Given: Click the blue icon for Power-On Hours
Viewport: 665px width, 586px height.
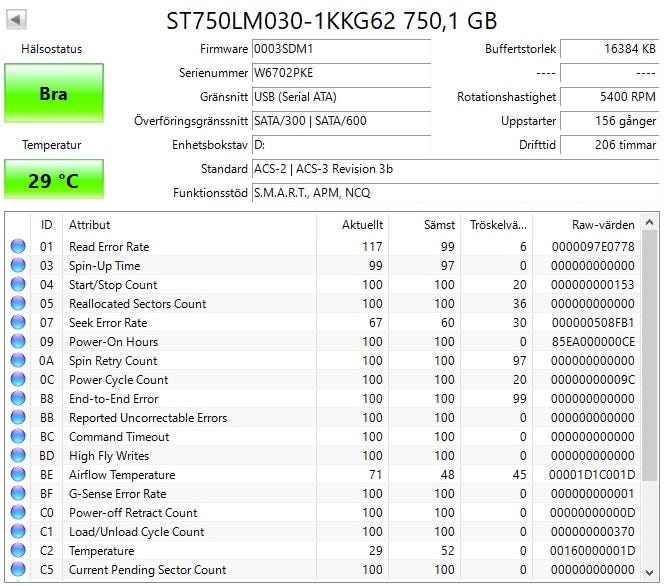Looking at the screenshot, I should pyautogui.click(x=18, y=342).
